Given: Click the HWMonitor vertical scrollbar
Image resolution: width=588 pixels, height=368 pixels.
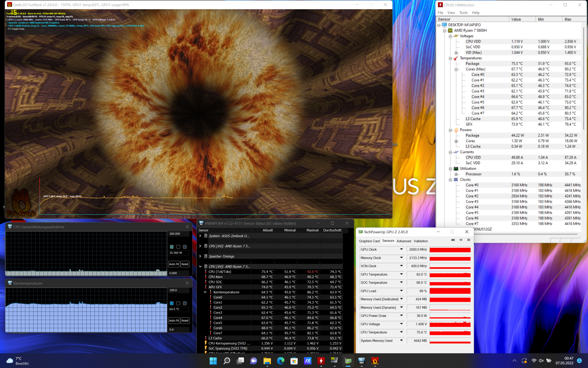Looking at the screenshot, I should click(584, 77).
